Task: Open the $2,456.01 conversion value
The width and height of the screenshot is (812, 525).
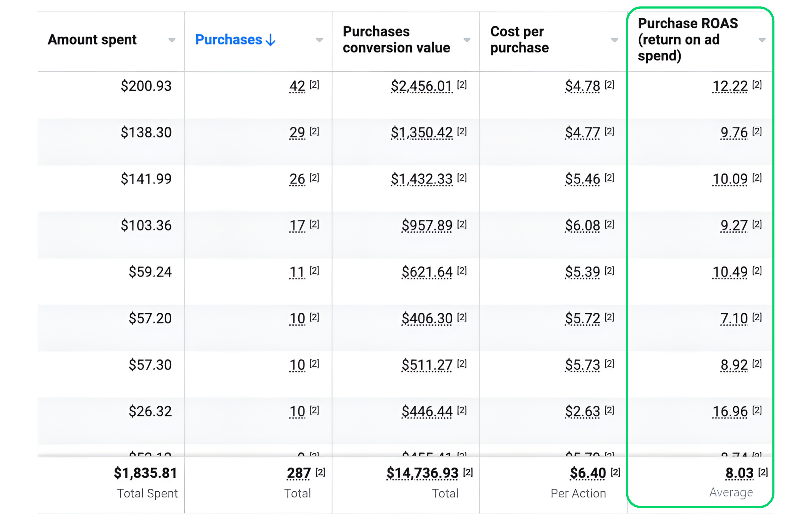Action: click(421, 86)
